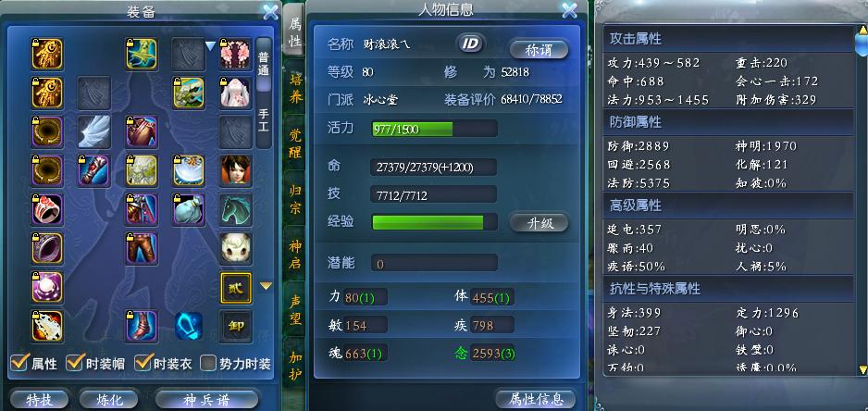Click the 升级 button
Image resolution: width=868 pixels, height=411 pixels.
pyautogui.click(x=539, y=223)
